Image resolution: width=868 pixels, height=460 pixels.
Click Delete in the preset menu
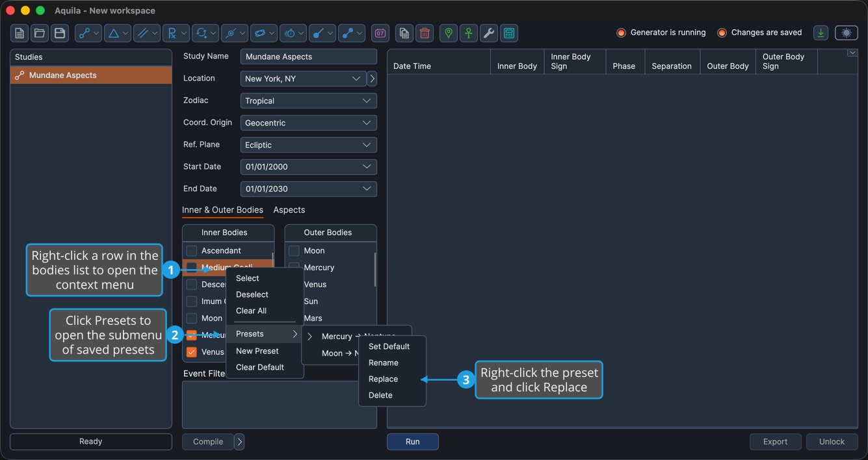coord(393,395)
